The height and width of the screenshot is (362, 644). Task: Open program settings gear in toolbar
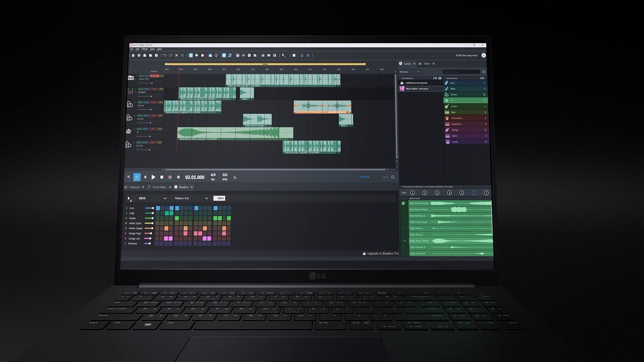tap(139, 56)
